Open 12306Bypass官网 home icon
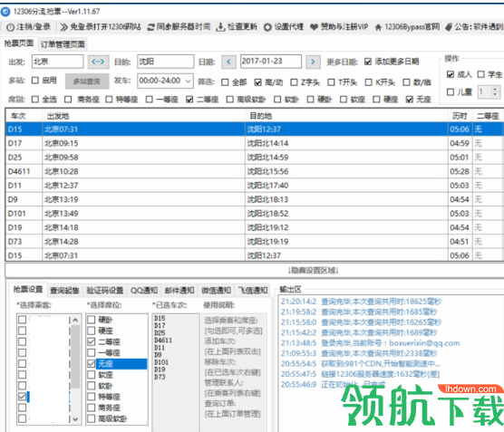504x432 pixels. point(378,27)
